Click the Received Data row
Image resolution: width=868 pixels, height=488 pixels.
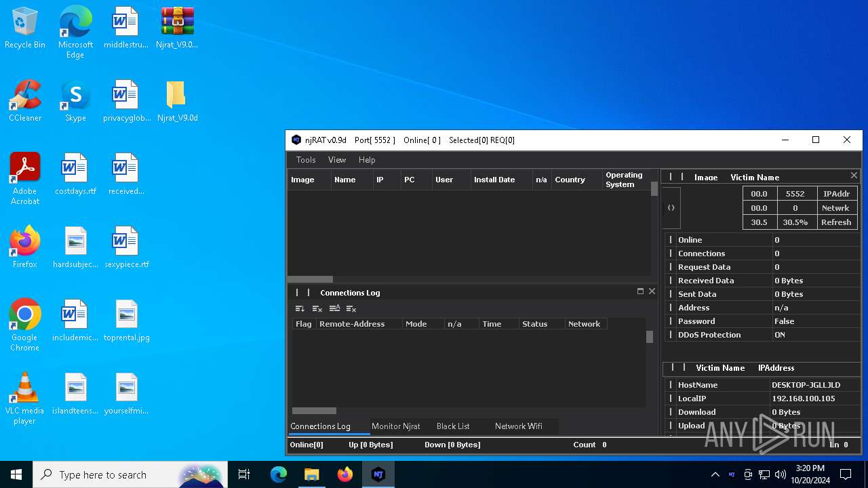(x=762, y=281)
